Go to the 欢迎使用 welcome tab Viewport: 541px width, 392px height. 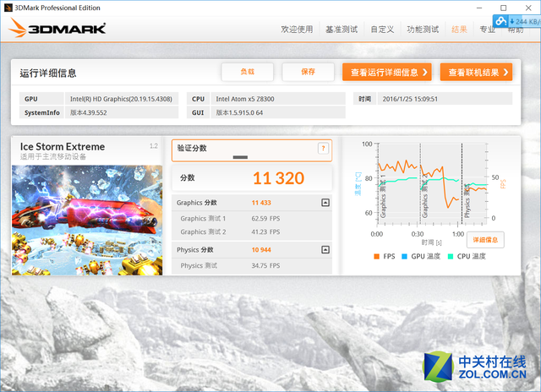click(x=297, y=30)
